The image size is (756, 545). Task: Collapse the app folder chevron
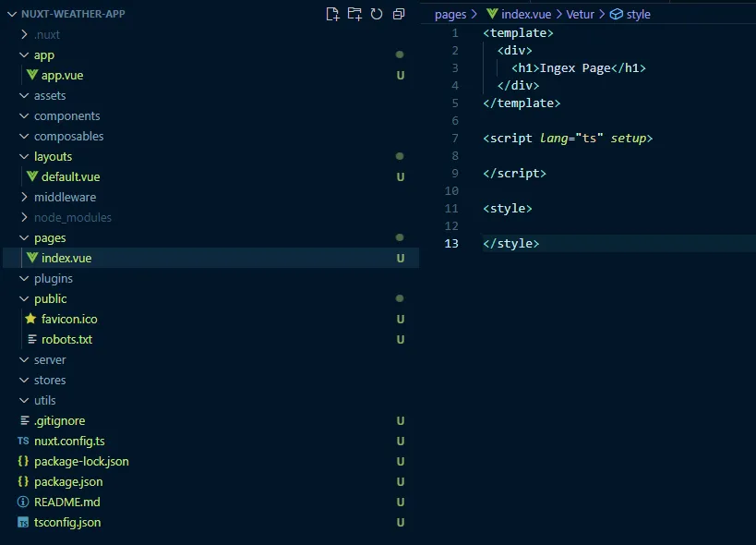[x=24, y=55]
